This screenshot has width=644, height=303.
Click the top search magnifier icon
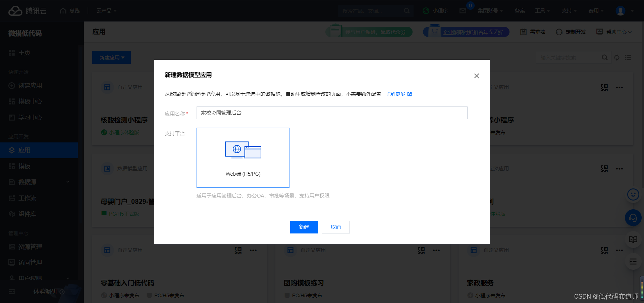pos(407,11)
